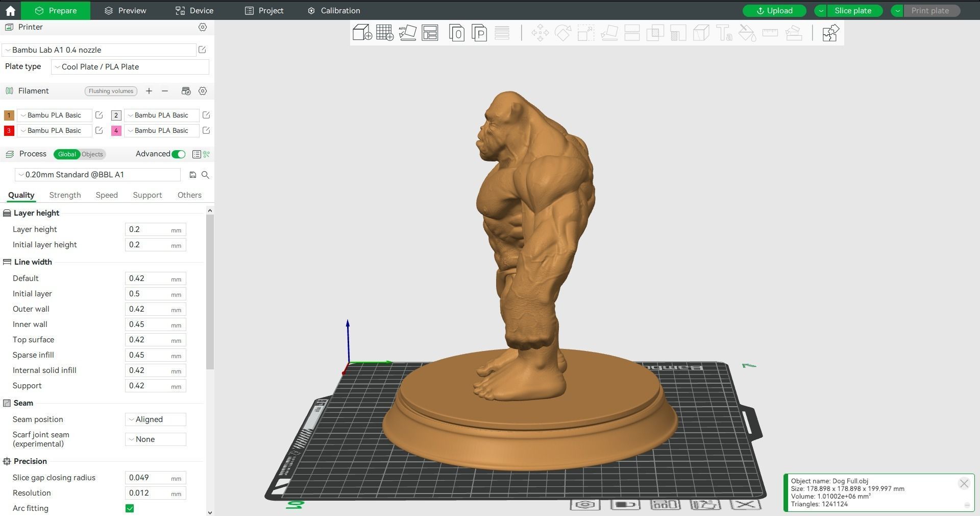The width and height of the screenshot is (980, 516).
Task: Click the Layer height input field
Action: coord(156,229)
